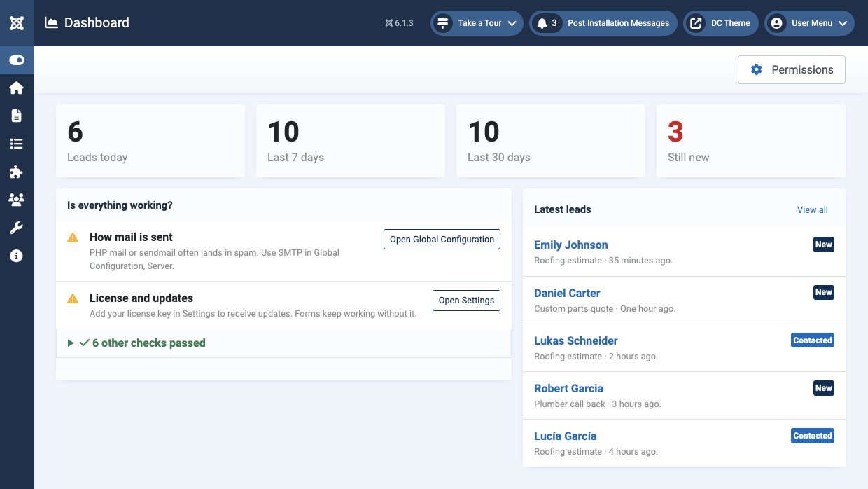The image size is (868, 489).
Task: Click the Latest leads heading
Action: (563, 209)
